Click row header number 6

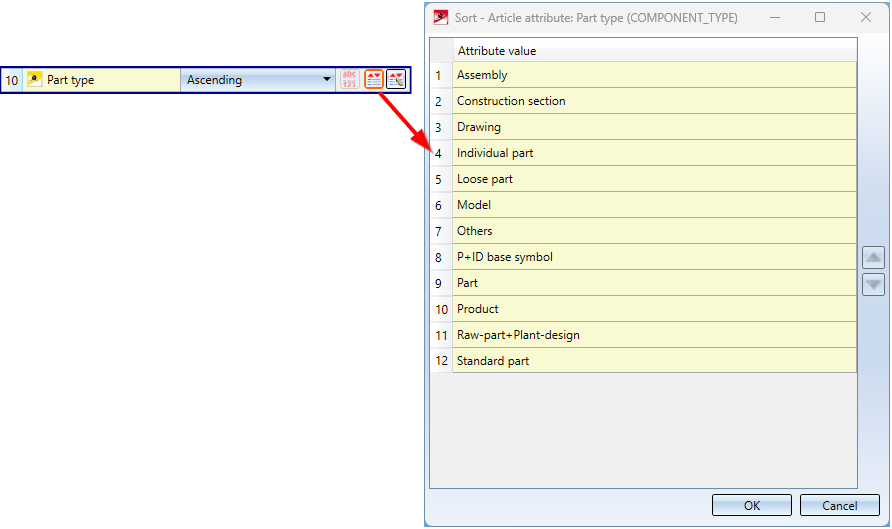tap(441, 205)
